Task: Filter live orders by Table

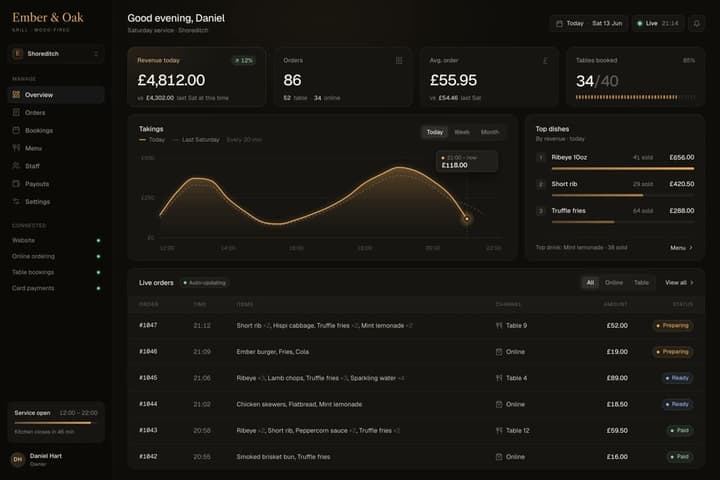Action: [641, 282]
